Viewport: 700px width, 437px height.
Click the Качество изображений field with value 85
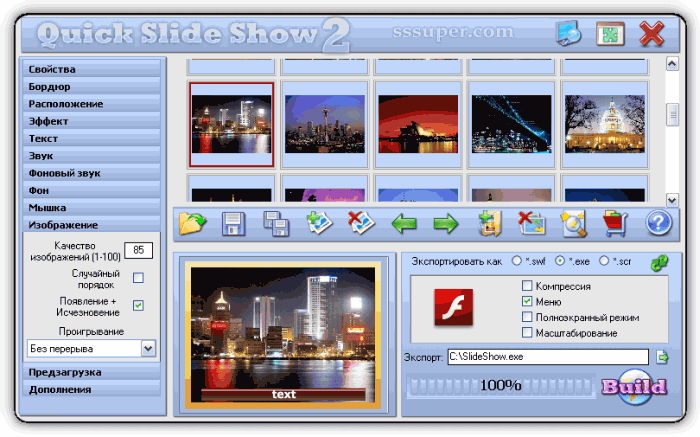[x=138, y=250]
